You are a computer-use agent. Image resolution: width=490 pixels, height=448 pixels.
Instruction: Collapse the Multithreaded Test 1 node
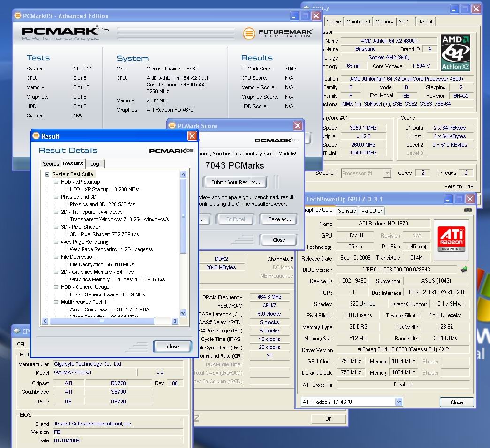click(56, 301)
